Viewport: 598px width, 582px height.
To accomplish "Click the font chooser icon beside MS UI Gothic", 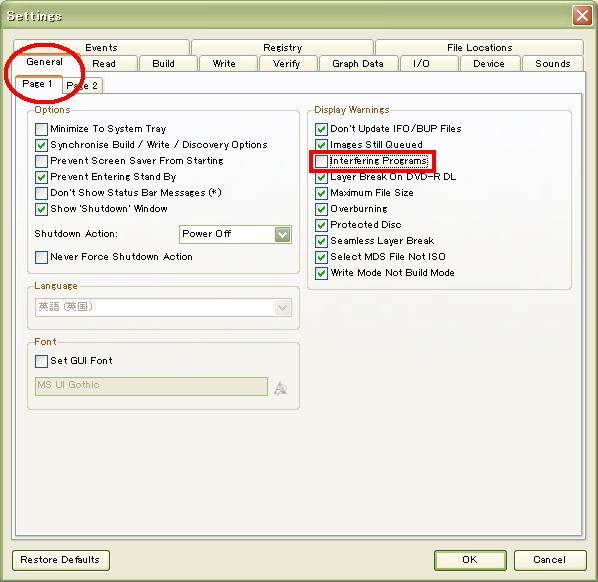I will pos(281,387).
